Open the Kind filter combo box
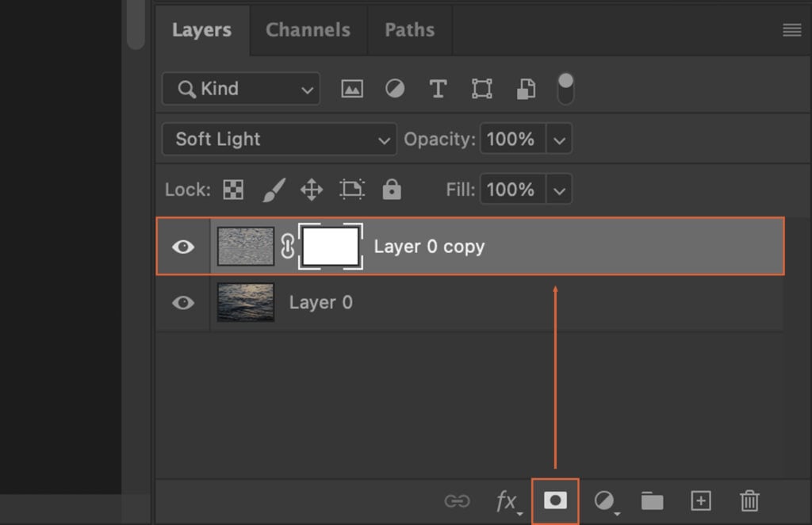 240,88
